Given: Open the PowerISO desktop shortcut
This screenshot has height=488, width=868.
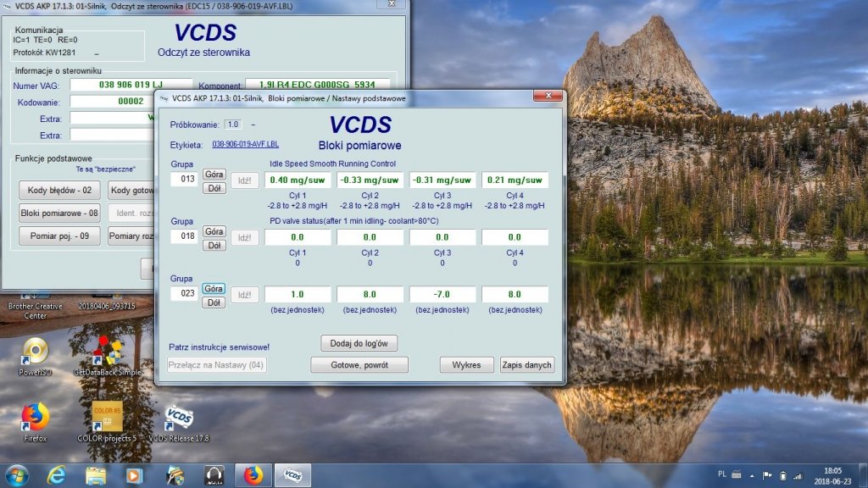Looking at the screenshot, I should pyautogui.click(x=35, y=357).
